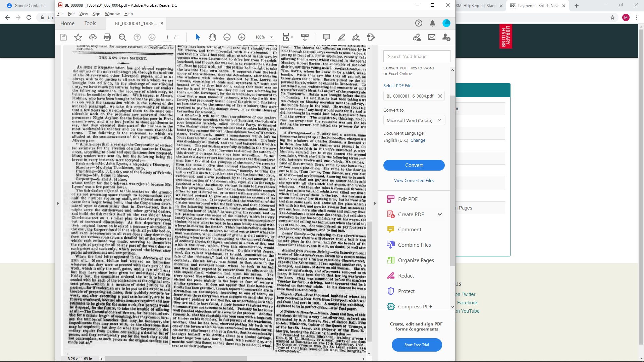644x362 pixels.
Task: Click the blue Convert button
Action: [x=414, y=165]
